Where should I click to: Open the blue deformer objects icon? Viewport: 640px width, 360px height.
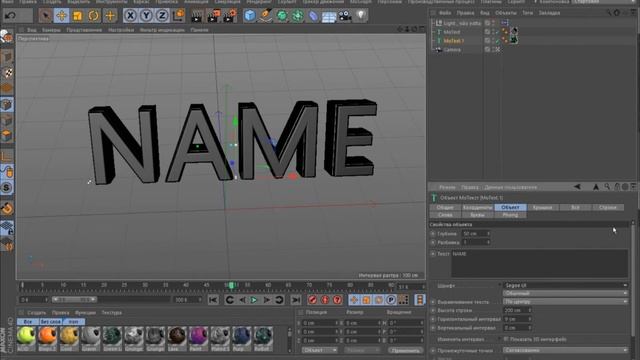pyautogui.click(x=313, y=16)
